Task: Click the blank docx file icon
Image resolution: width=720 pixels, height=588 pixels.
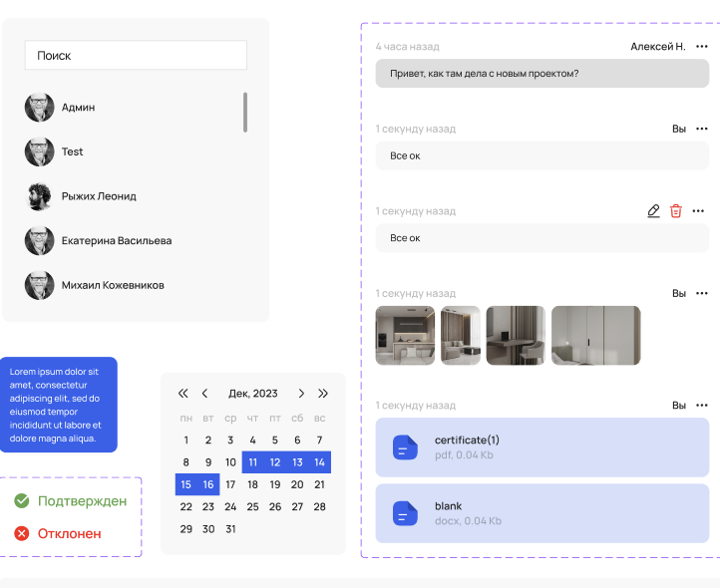Action: click(x=405, y=513)
